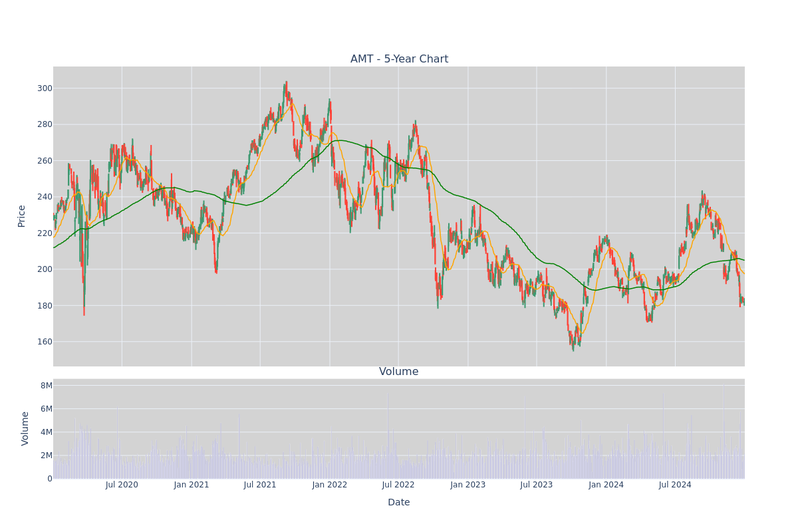The width and height of the screenshot is (798, 532).
Task: Select the 280 price tick label
Action: tap(45, 124)
